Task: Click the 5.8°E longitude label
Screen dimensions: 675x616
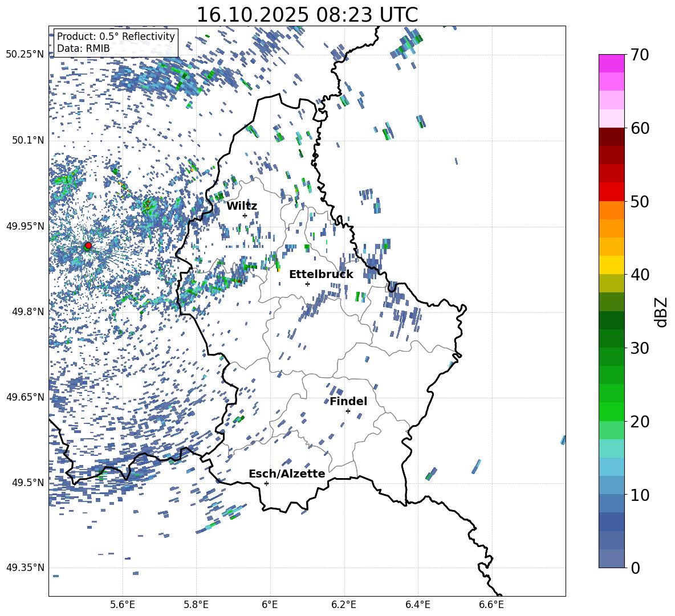Action: click(196, 605)
